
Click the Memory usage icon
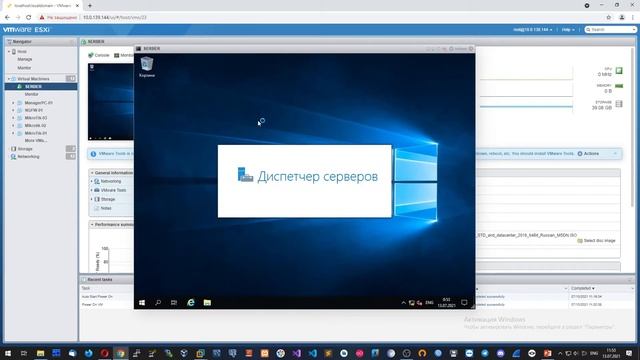pyautogui.click(x=619, y=86)
